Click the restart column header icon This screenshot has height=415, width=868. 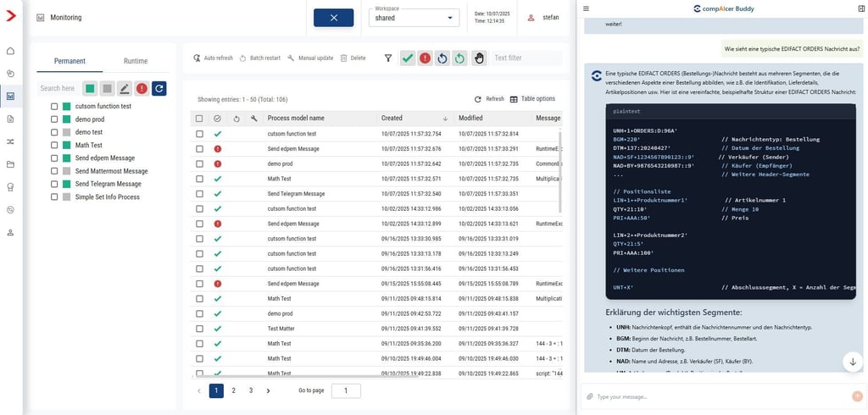[x=236, y=119]
